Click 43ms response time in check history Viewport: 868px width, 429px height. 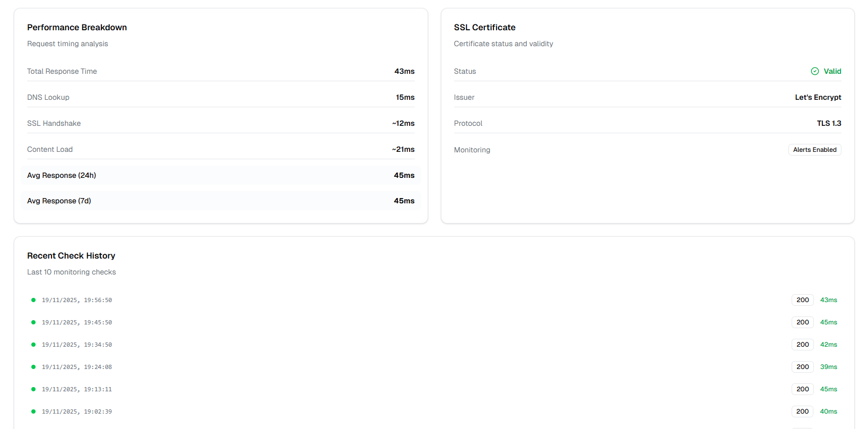point(829,300)
